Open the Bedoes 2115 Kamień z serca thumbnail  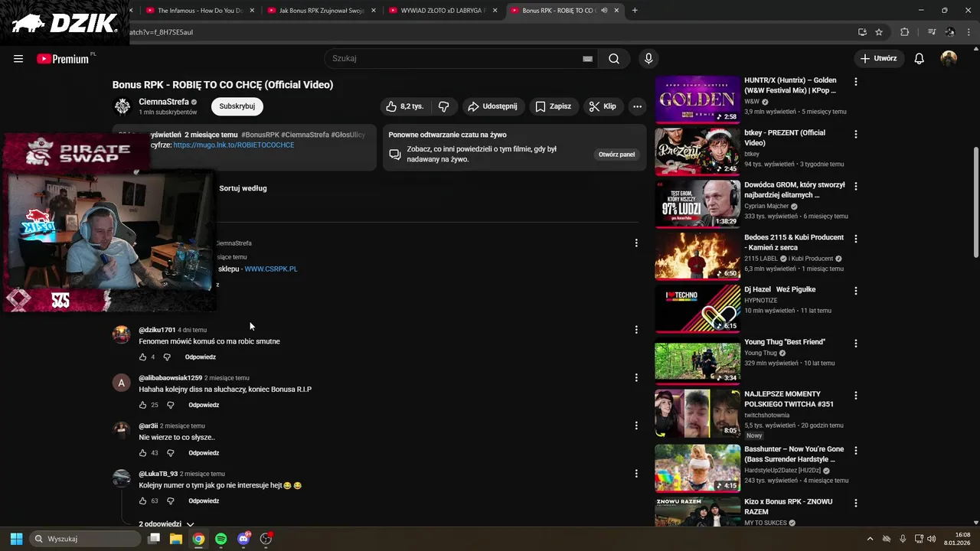coord(697,256)
